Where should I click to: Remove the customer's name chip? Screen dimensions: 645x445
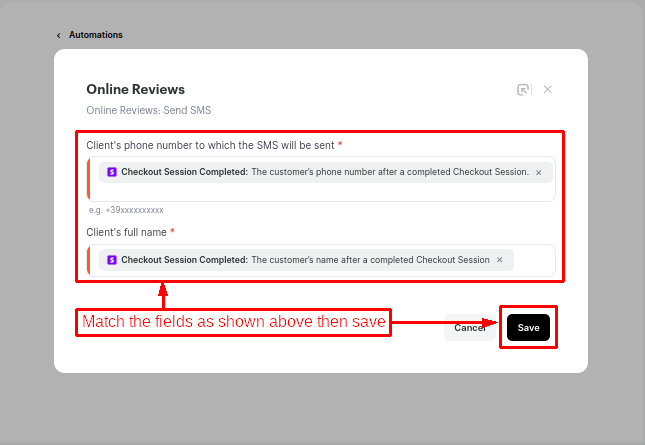(x=500, y=260)
